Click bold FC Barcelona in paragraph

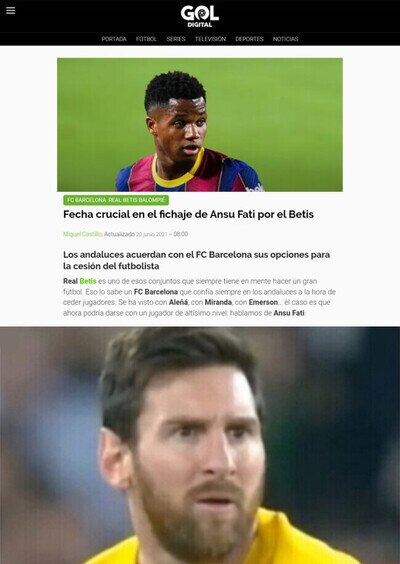(x=156, y=292)
